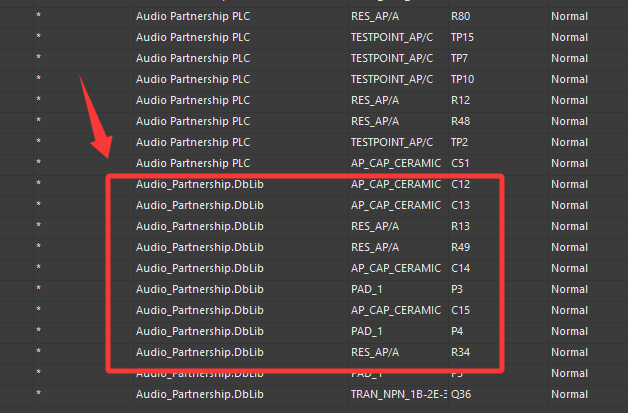Click PAD_1 cell in the P4 row
Image resolution: width=628 pixels, height=413 pixels.
398,331
